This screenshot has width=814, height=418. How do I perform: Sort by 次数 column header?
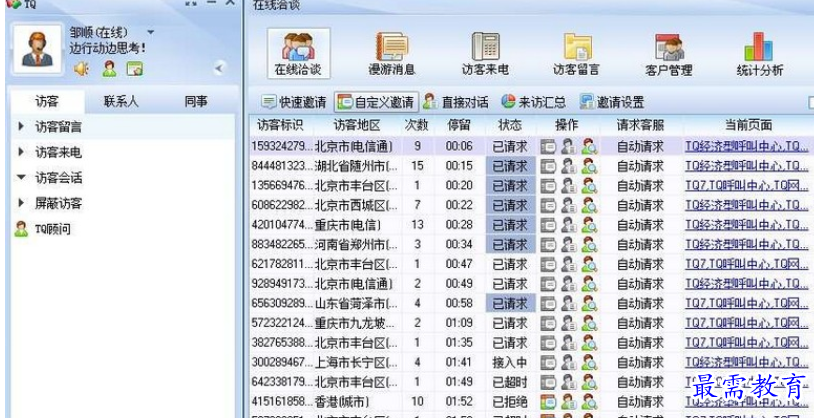[x=417, y=125]
